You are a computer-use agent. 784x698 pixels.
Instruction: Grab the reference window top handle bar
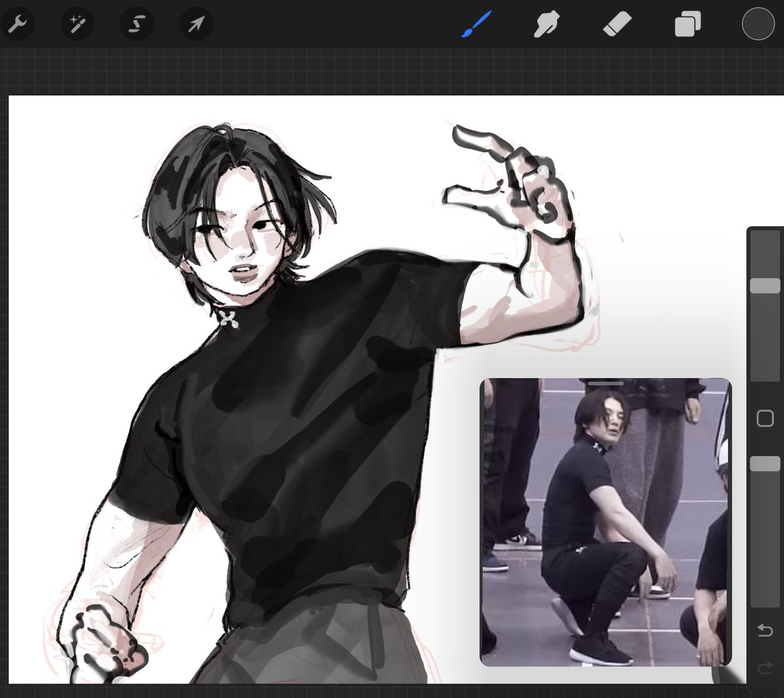pos(606,384)
